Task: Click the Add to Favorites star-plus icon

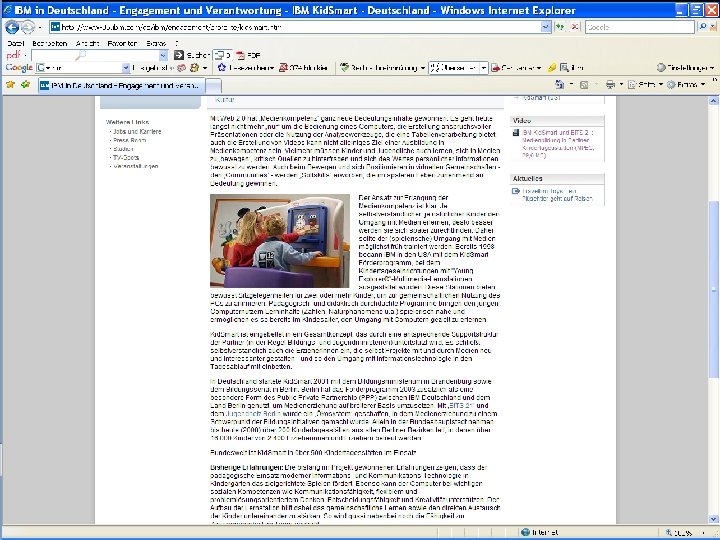Action: coord(26,84)
